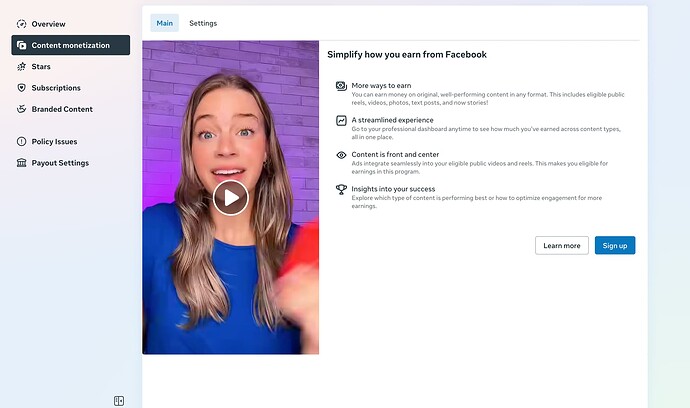The image size is (690, 408).
Task: Play the promotional video
Action: [231, 198]
